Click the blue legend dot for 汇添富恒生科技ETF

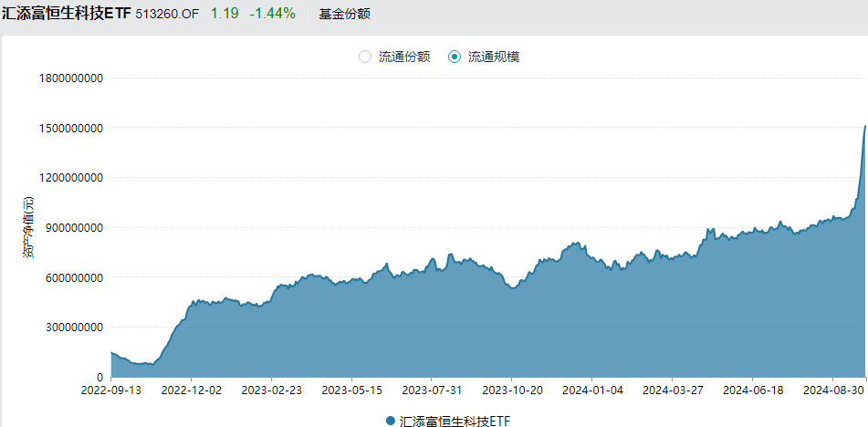391,421
